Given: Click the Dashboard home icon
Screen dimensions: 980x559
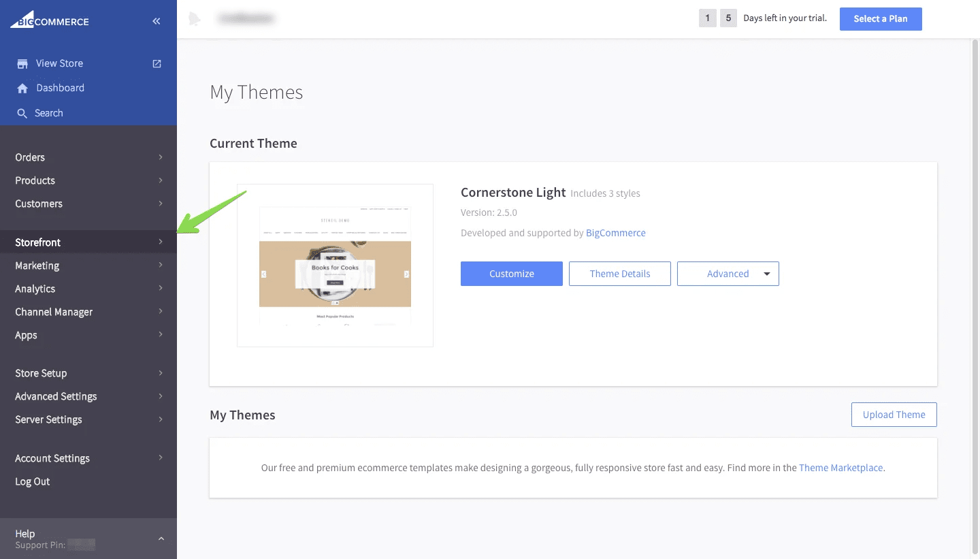Looking at the screenshot, I should pyautogui.click(x=22, y=89).
